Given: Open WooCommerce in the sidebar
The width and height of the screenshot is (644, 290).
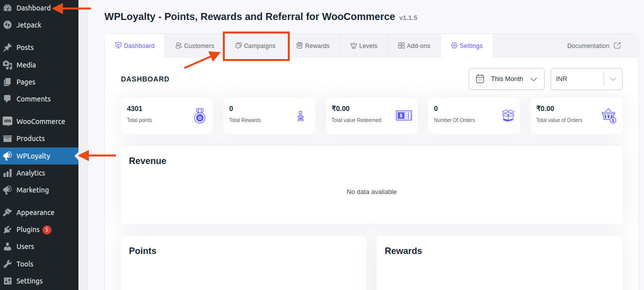Looking at the screenshot, I should pyautogui.click(x=39, y=121).
